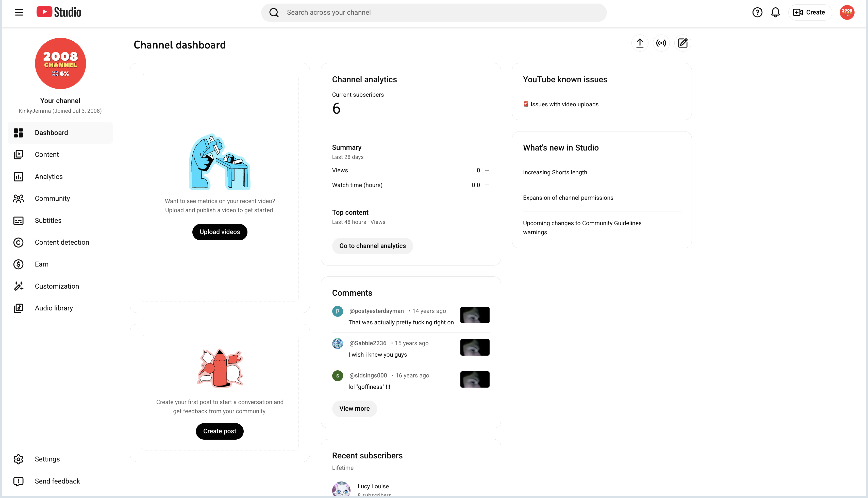Viewport: 868px width, 498px height.
Task: Open Increasing Shorts length article
Action: pos(555,172)
